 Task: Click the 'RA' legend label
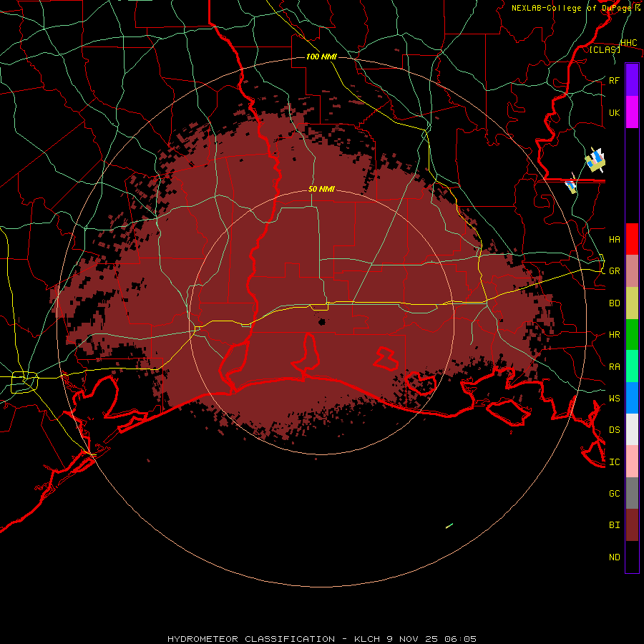[x=615, y=367]
